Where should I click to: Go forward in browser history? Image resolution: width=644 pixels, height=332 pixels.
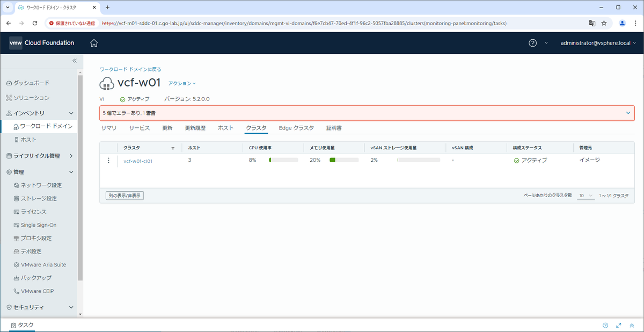21,23
